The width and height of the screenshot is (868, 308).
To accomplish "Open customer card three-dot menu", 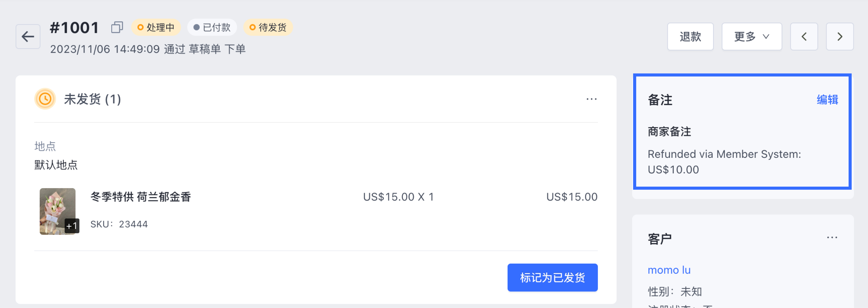I will pos(832,238).
